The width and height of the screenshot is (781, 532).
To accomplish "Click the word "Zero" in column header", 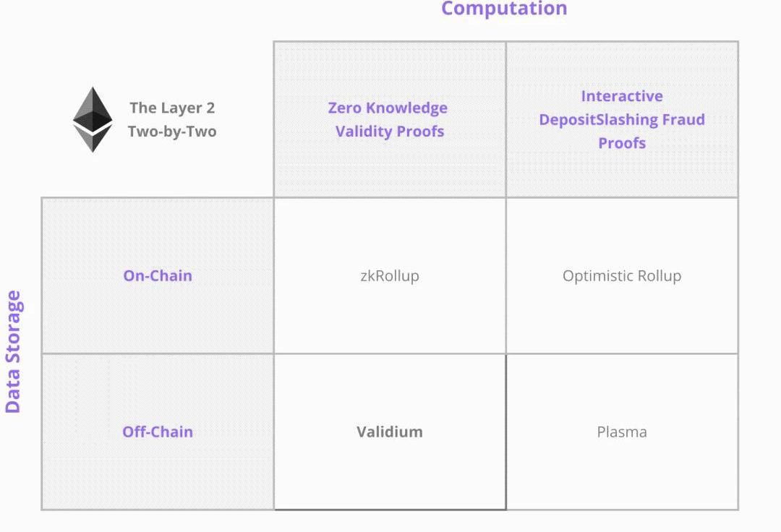I will 344,108.
